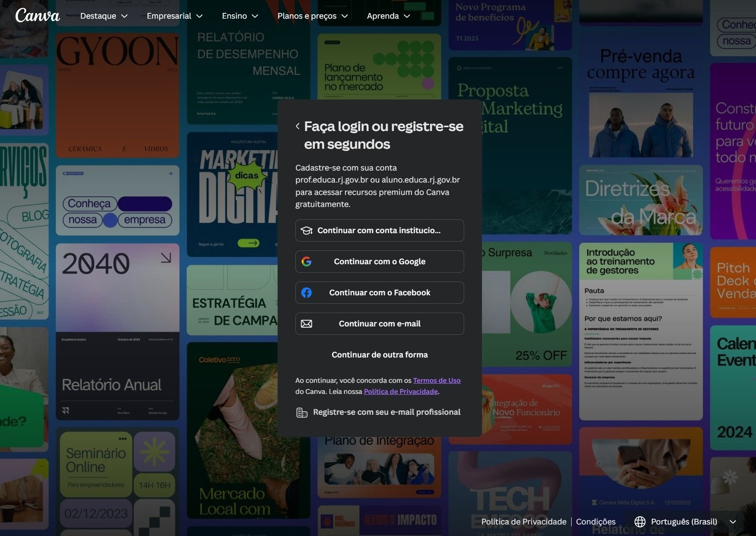Continue with Facebook
Viewport: 756px width, 536px height.
point(380,293)
